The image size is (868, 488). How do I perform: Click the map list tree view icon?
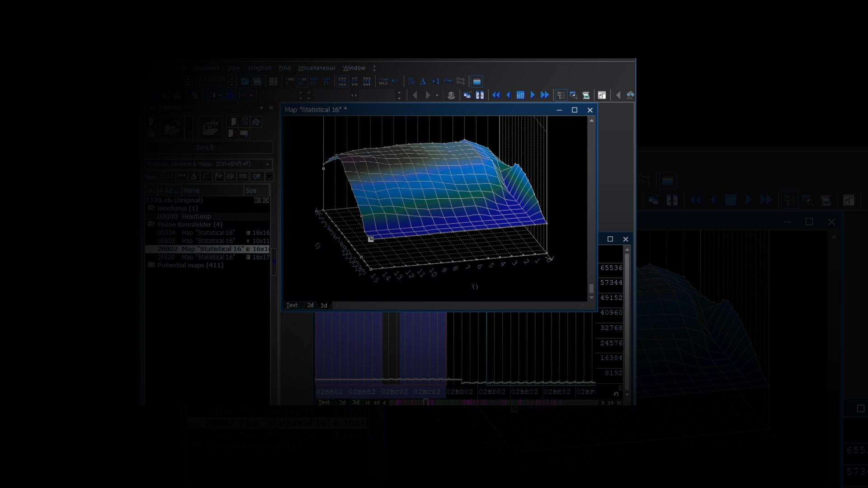point(561,95)
